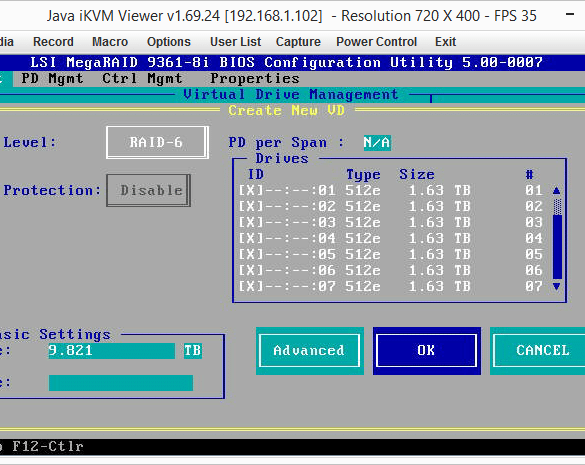Open the User List menu
585x465 pixels.
pyautogui.click(x=235, y=42)
